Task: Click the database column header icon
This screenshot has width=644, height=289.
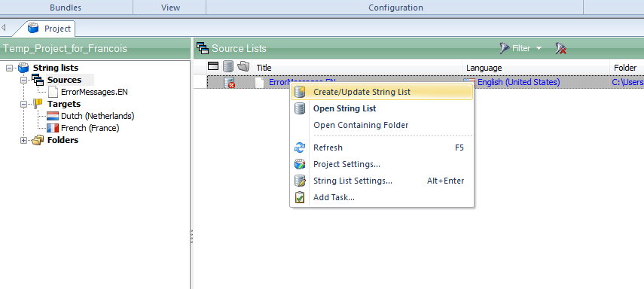Action: pos(228,66)
